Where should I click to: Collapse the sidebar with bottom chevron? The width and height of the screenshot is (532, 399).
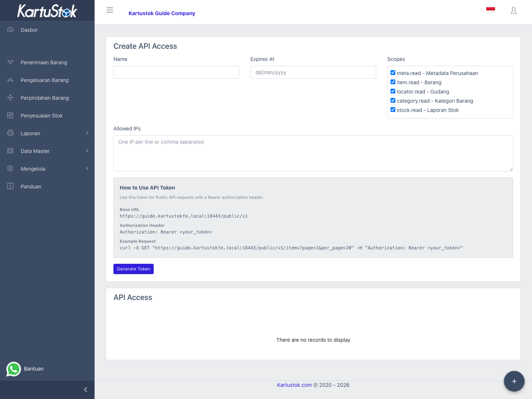tap(85, 390)
